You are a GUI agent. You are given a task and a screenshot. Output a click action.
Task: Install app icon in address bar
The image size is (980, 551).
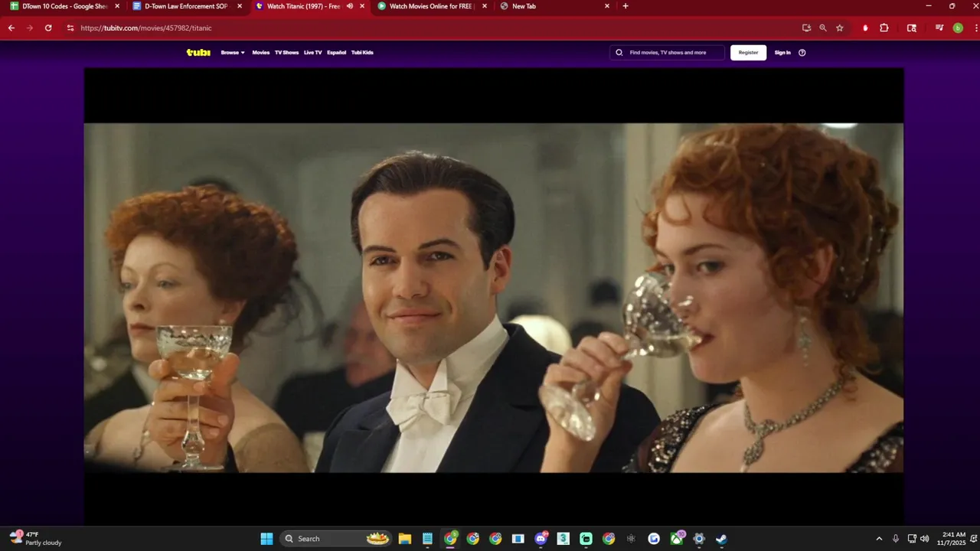(x=806, y=28)
